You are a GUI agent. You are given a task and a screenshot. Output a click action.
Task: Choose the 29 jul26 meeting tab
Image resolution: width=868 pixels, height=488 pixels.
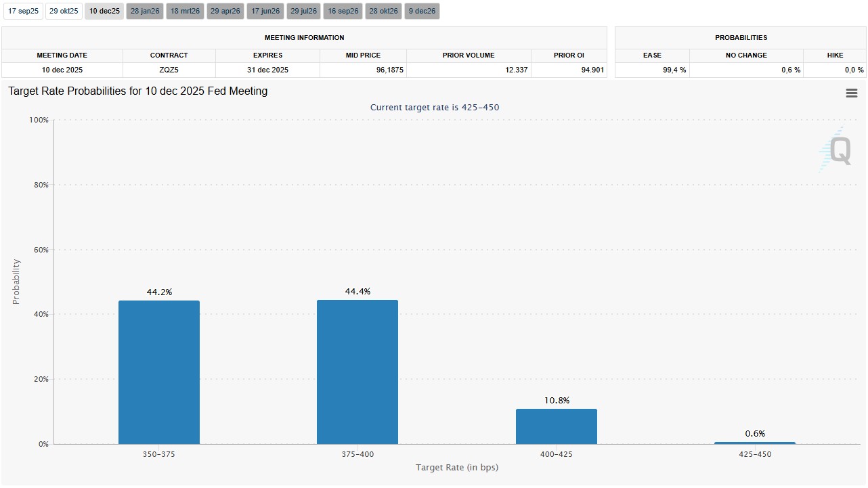pos(304,12)
